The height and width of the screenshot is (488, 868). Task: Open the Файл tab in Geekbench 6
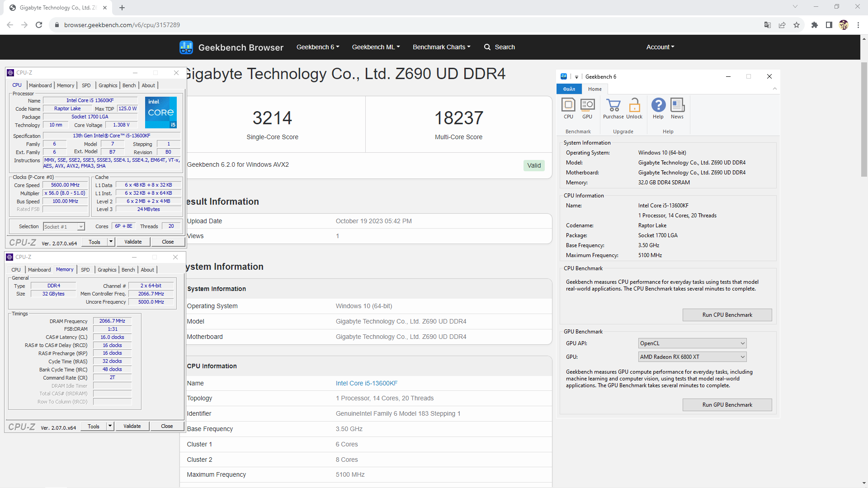569,89
